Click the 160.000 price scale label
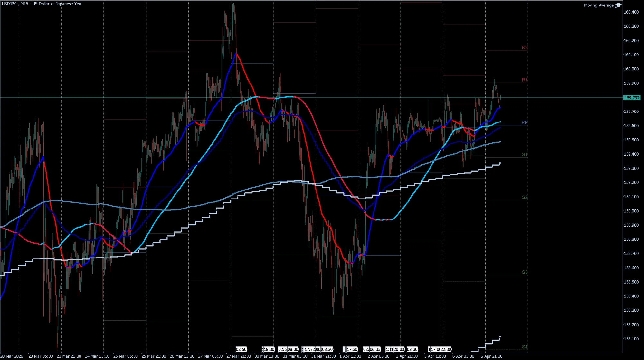Screen dimensions: 644x360 (x=631, y=69)
